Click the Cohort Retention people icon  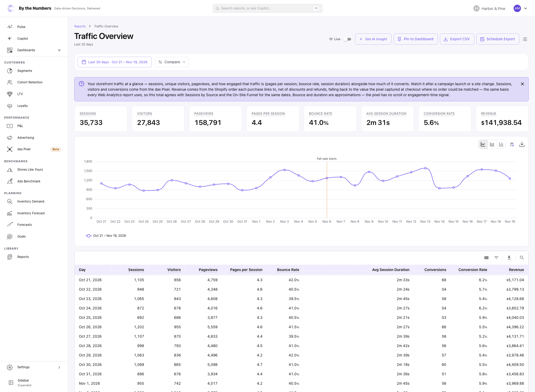10,82
